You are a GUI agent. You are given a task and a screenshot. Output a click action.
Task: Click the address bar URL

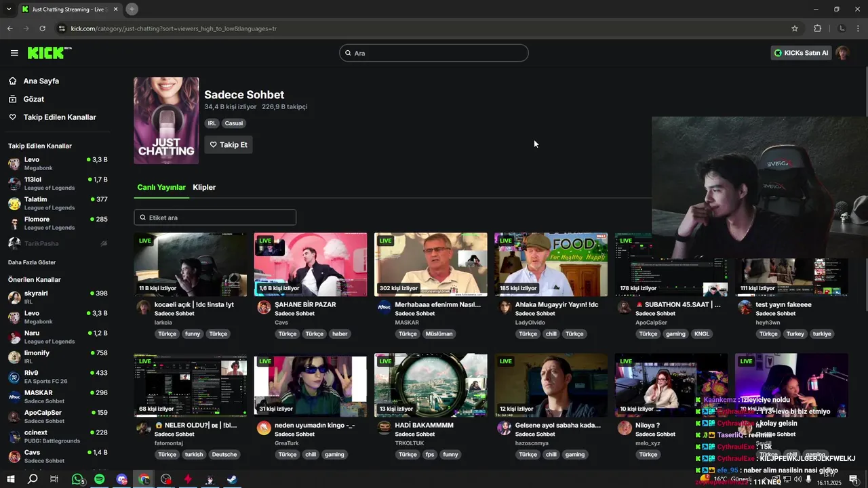(x=174, y=28)
